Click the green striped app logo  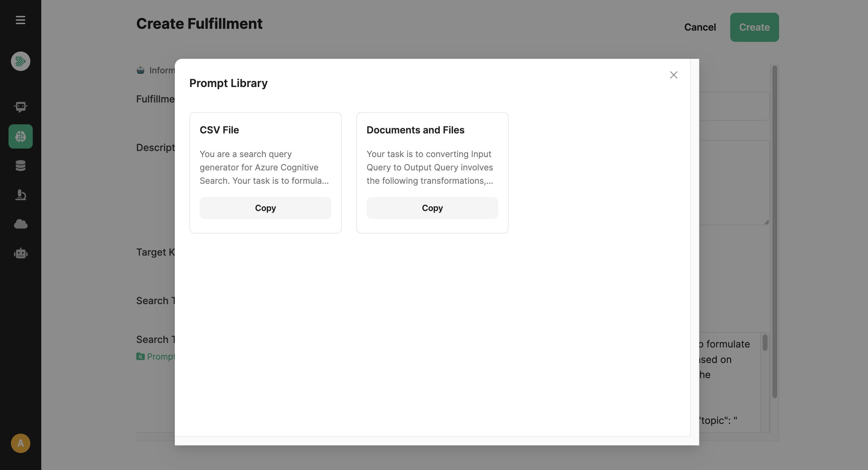21,61
